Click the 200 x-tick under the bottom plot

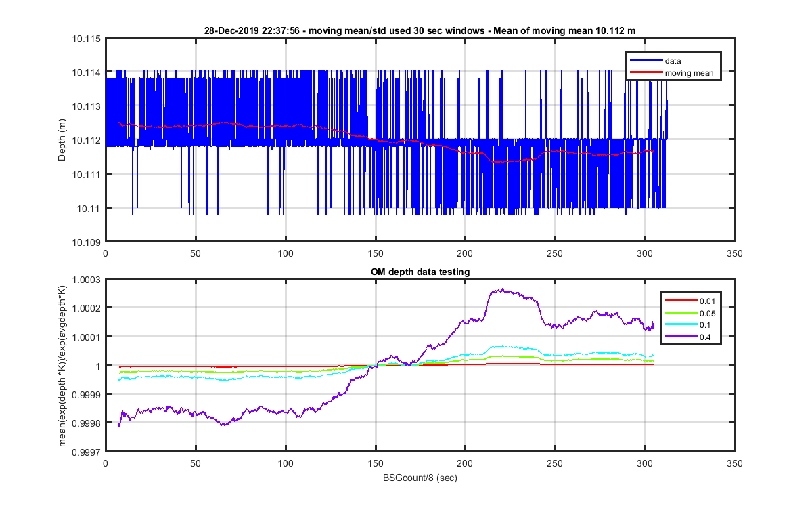(465, 463)
